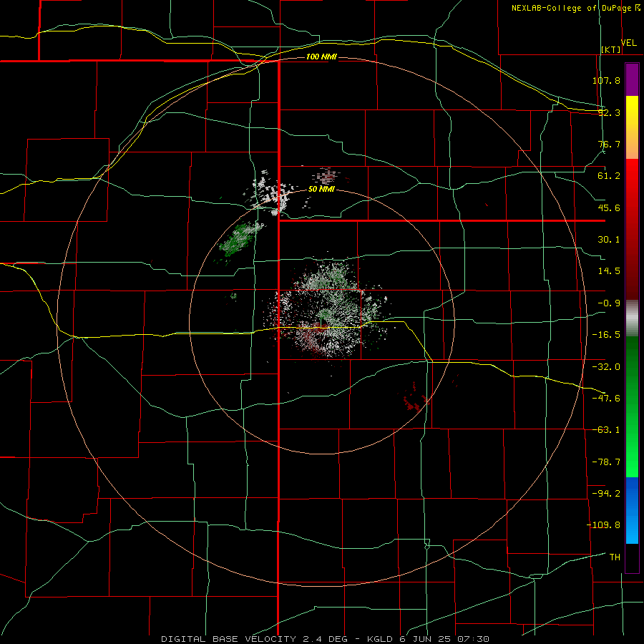Screen dimensions: 644x644
Task: Click the 61.2 velocity scale value
Action: tap(609, 176)
